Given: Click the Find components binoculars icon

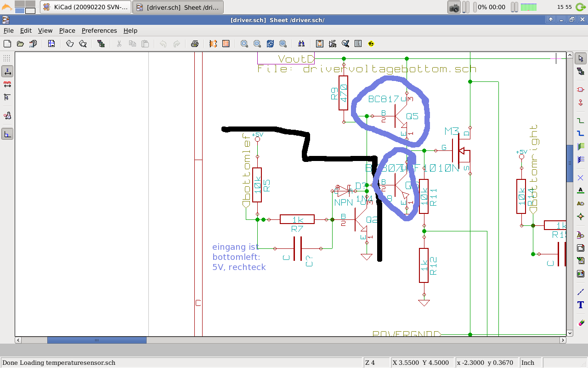Looking at the screenshot, I should click(301, 44).
